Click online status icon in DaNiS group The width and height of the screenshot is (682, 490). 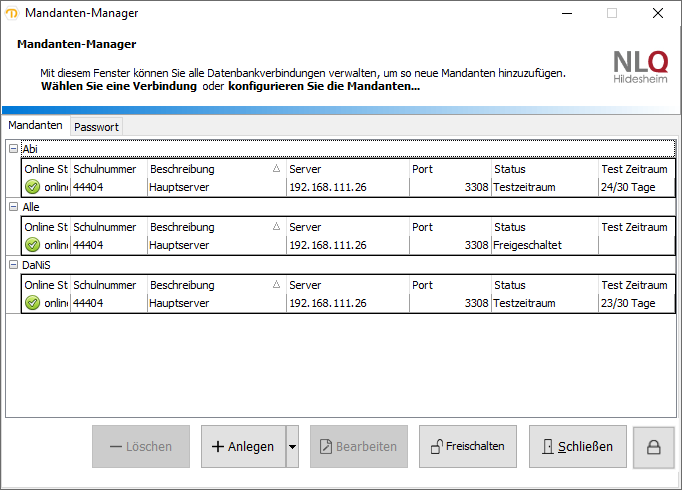pyautogui.click(x=32, y=303)
